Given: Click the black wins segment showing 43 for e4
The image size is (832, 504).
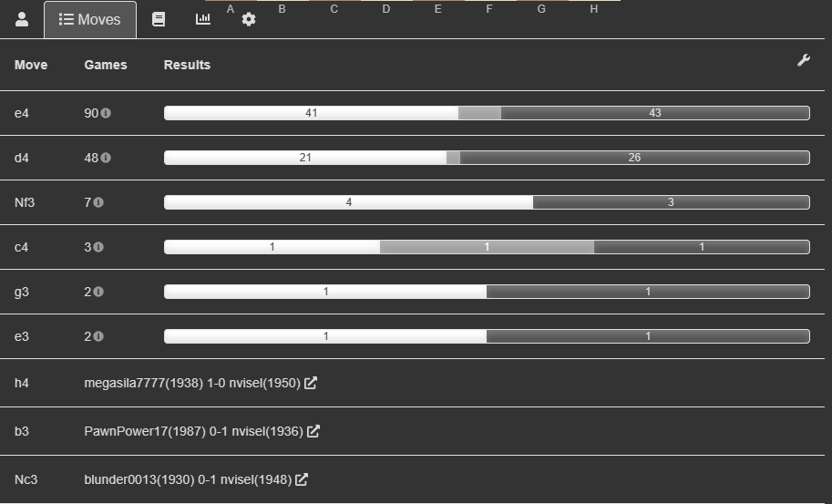Looking at the screenshot, I should [x=655, y=113].
